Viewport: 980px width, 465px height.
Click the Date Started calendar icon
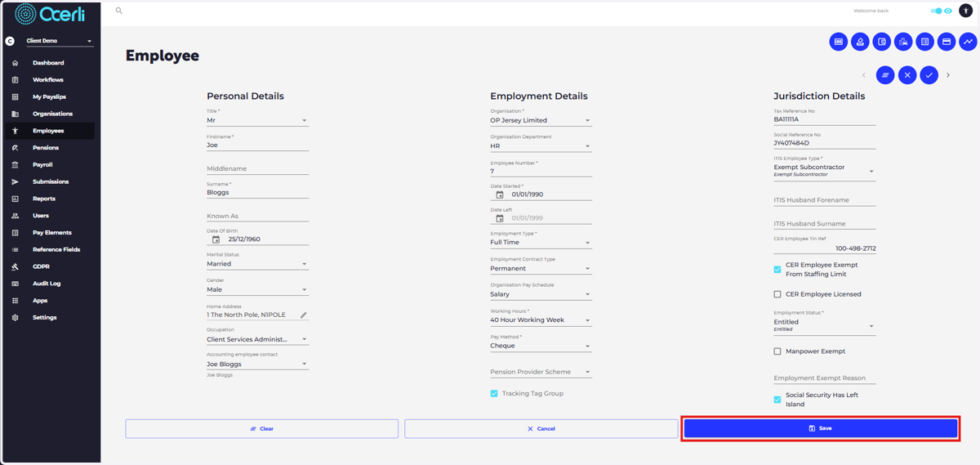pyautogui.click(x=500, y=194)
